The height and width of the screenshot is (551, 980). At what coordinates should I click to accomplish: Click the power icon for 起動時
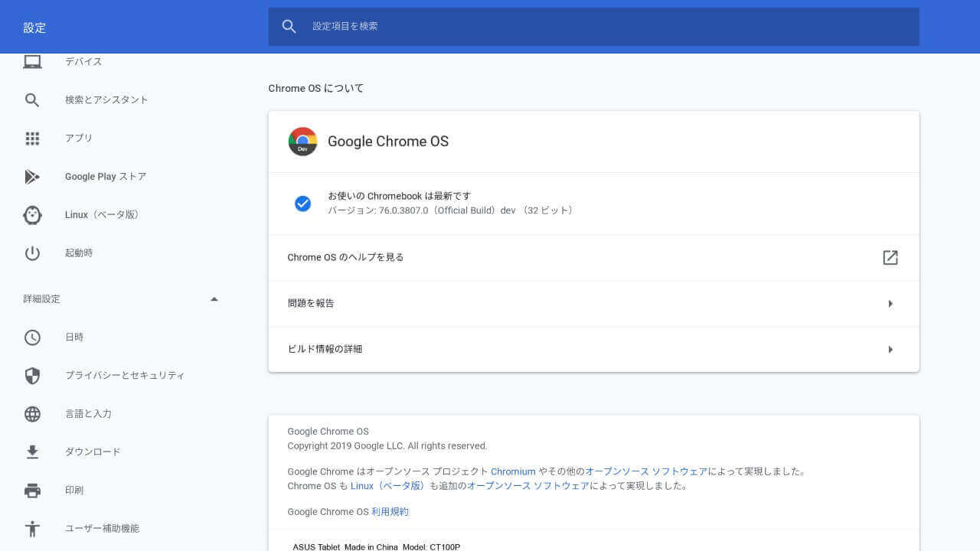tap(32, 253)
